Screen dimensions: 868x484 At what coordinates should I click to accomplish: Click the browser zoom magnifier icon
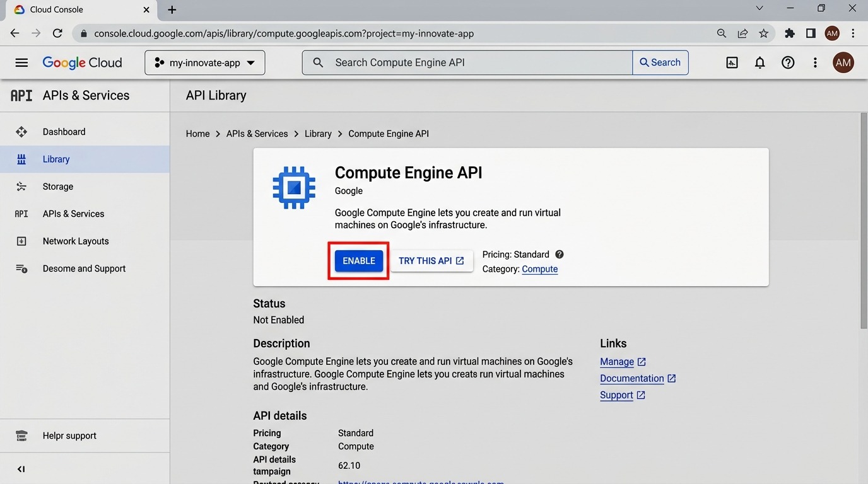(x=722, y=33)
